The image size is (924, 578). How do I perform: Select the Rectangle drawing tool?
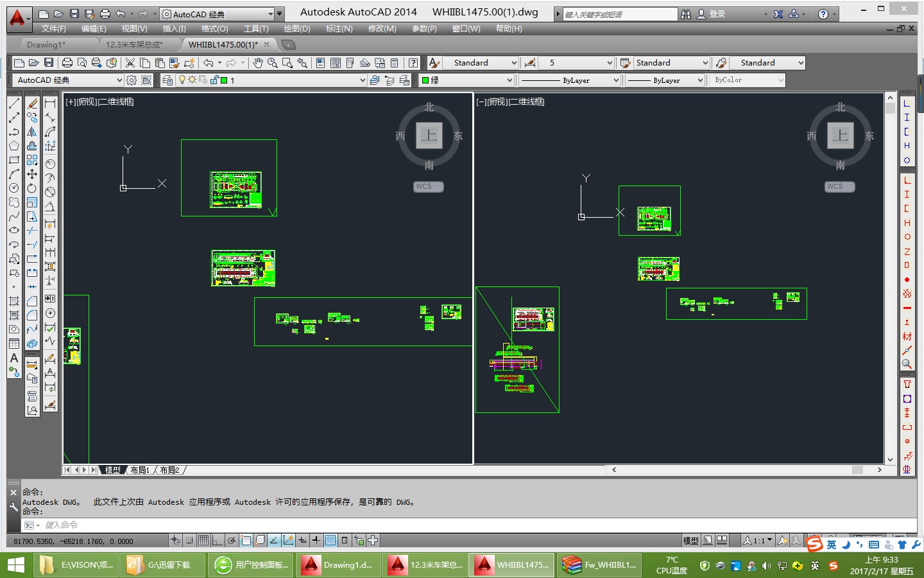click(14, 160)
